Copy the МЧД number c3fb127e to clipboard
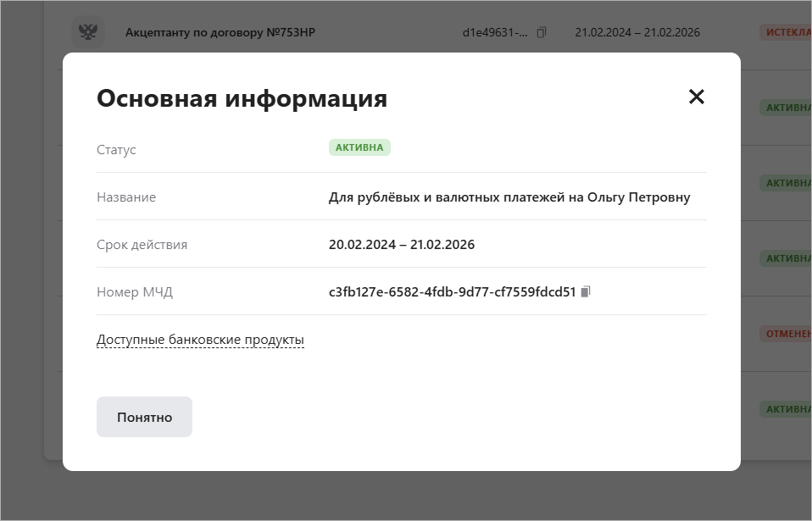 [586, 291]
